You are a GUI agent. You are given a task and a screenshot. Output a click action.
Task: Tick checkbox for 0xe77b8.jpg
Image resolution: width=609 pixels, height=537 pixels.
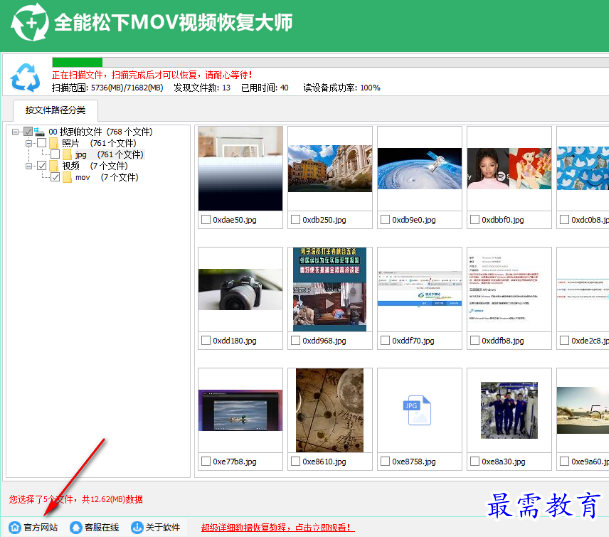click(206, 461)
